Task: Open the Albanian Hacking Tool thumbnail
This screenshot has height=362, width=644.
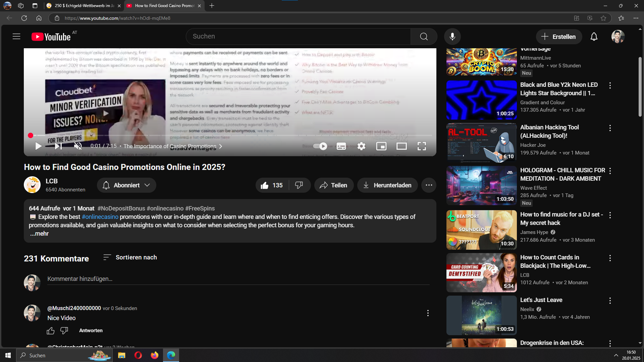Action: click(x=481, y=143)
